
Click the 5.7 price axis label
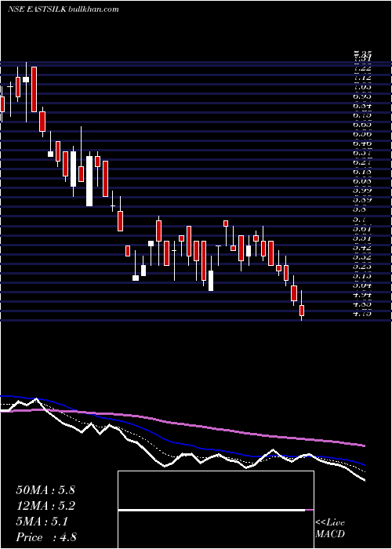360,220
